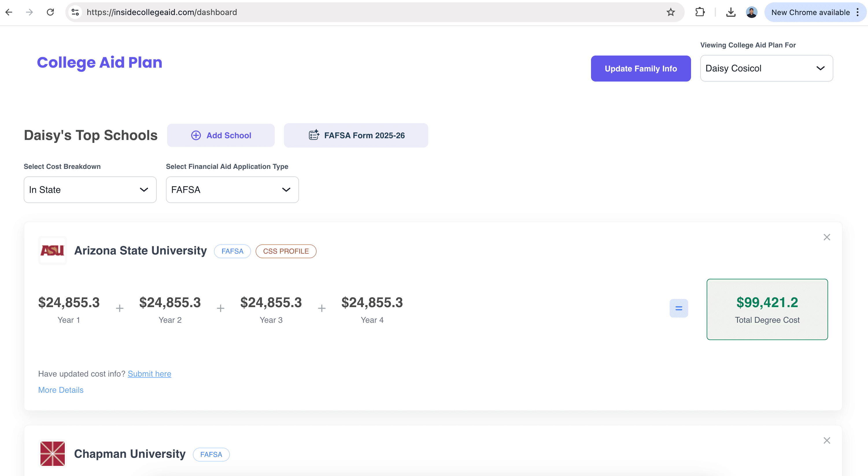Click Select Financial Aid Application Type label

[x=227, y=167]
